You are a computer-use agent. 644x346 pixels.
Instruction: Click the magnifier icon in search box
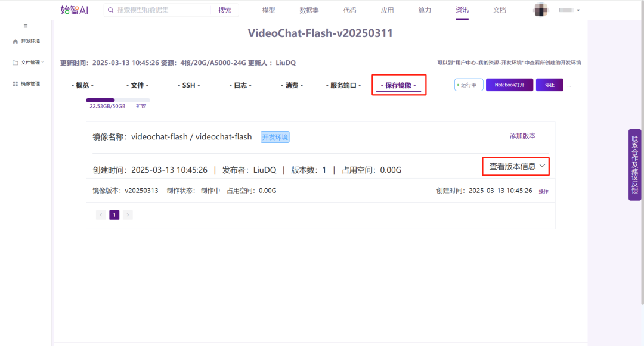(x=110, y=10)
